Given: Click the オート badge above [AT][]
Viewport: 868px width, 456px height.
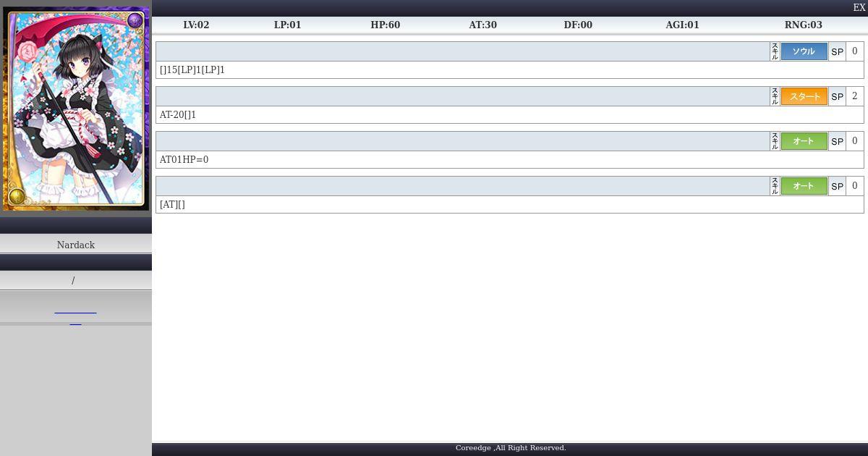Looking at the screenshot, I should tap(804, 186).
